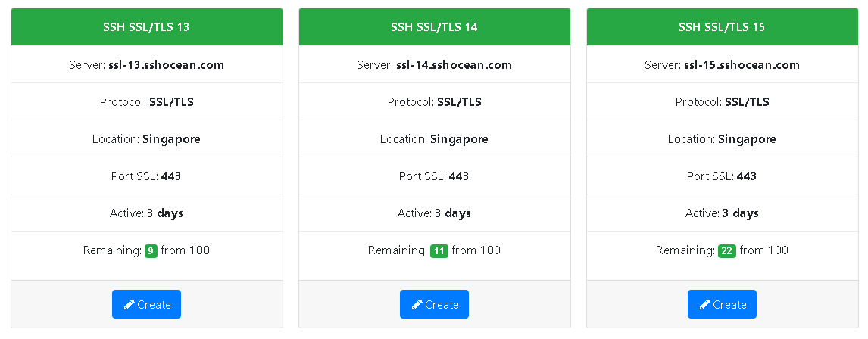Click Location Singapore in SSL/TLS 13 card
The width and height of the screenshot is (868, 339).
(x=147, y=138)
